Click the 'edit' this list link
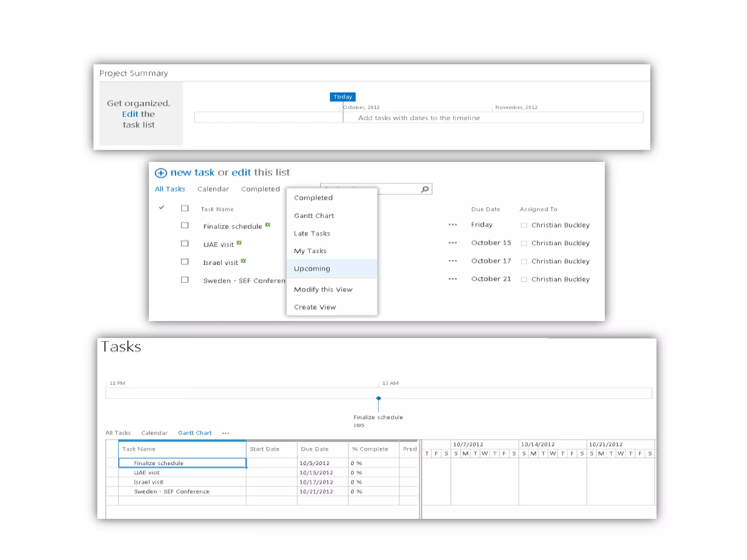This screenshot has height=560, width=747. point(241,172)
